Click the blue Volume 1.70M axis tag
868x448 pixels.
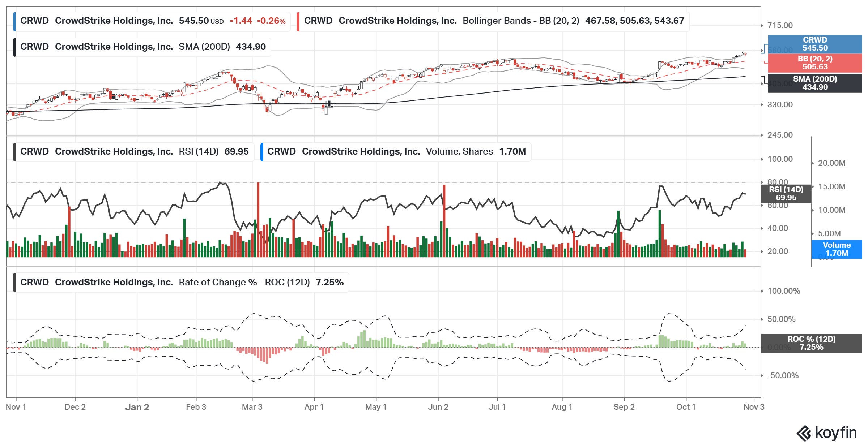(836, 249)
